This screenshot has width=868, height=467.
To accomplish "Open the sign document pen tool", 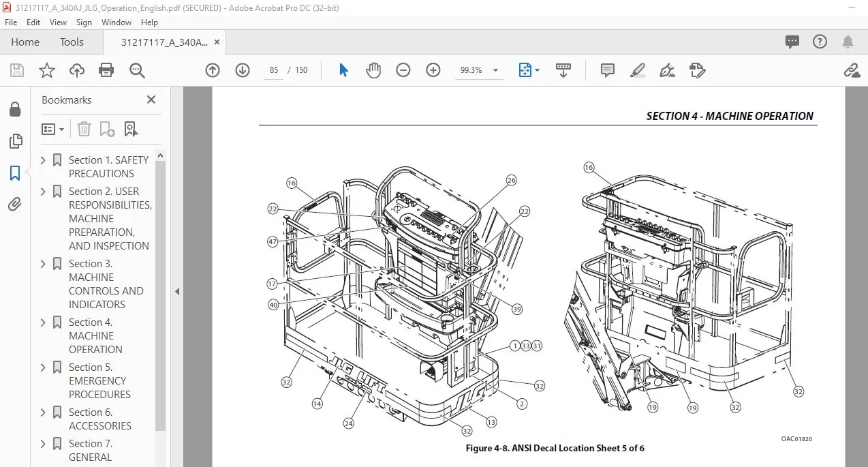I will [x=667, y=70].
